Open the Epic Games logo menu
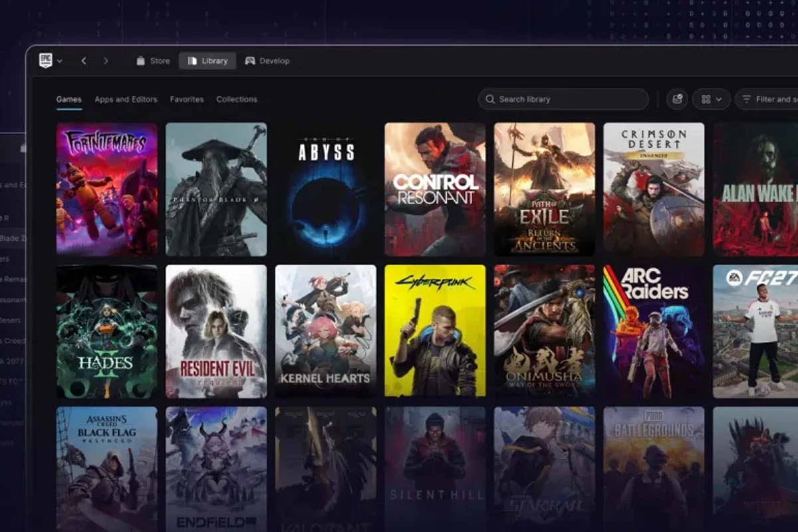This screenshot has height=532, width=798. 51,61
